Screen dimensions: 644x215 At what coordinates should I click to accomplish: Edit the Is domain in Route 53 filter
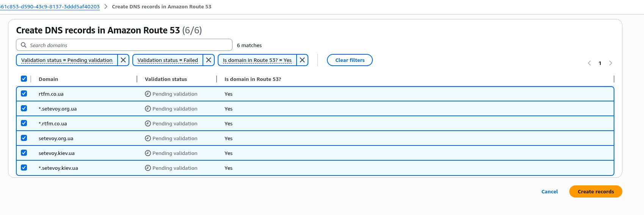tap(257, 60)
